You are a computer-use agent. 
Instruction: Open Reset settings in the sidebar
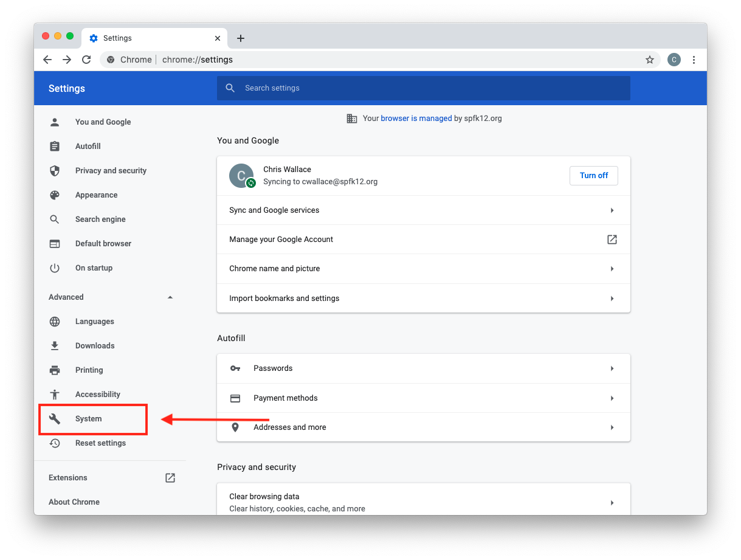click(101, 443)
